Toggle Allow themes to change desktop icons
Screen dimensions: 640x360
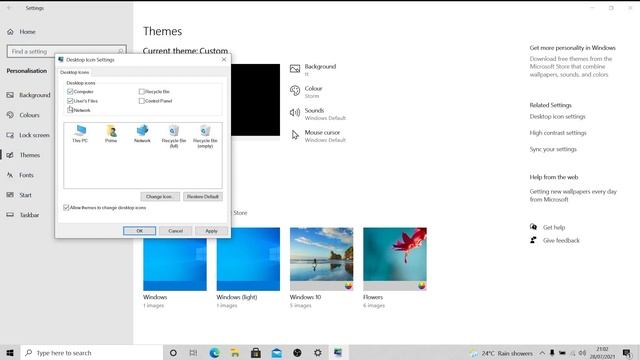(x=66, y=207)
